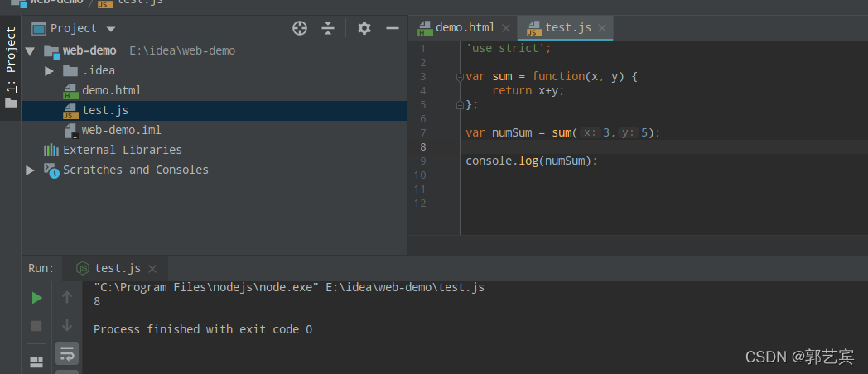The width and height of the screenshot is (868, 374).
Task: Click the locate/scroll-from-source target icon
Action: tap(300, 28)
